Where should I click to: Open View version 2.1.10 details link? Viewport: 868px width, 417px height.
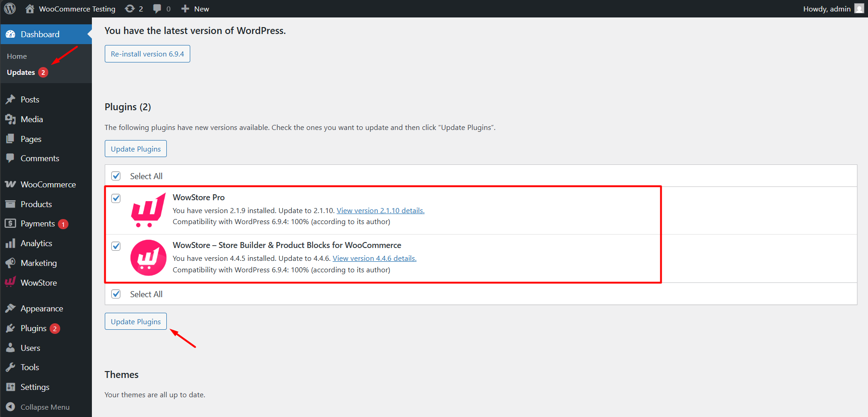point(380,210)
